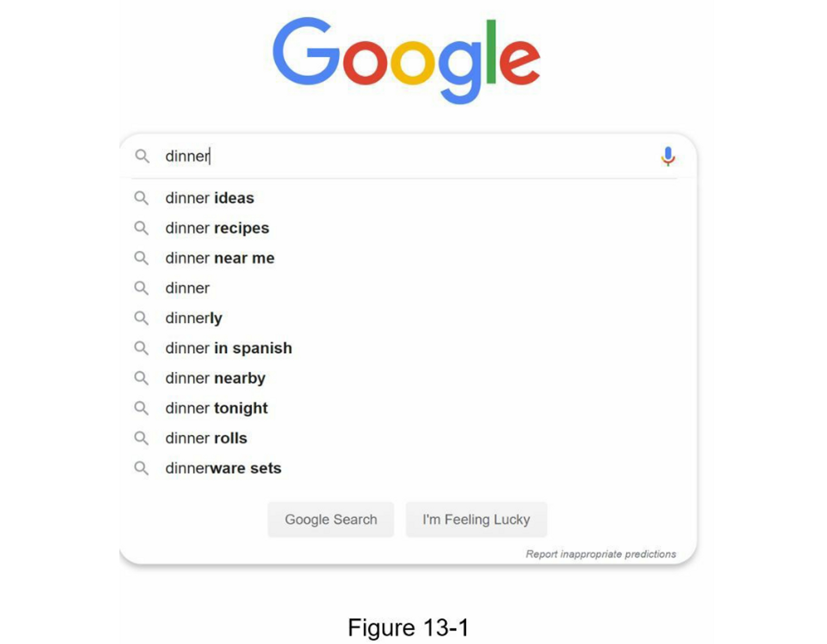Viewport: 827px width, 644px height.
Task: Click the magnifier icon beside 'dinnerware sets'
Action: tap(141, 468)
